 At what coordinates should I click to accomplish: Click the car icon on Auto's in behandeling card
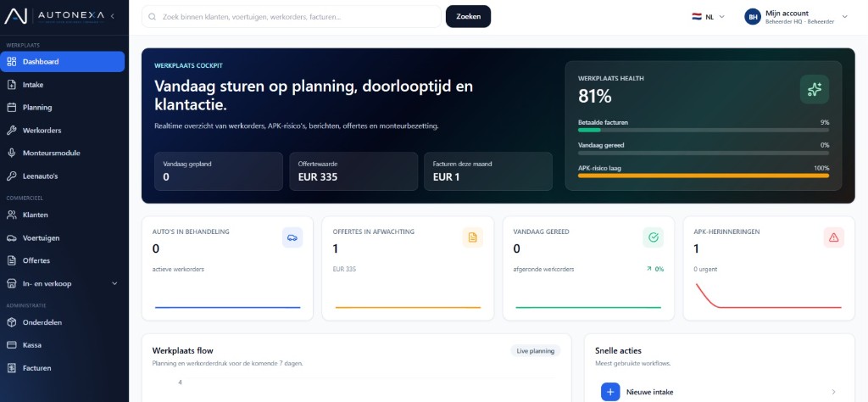[292, 237]
